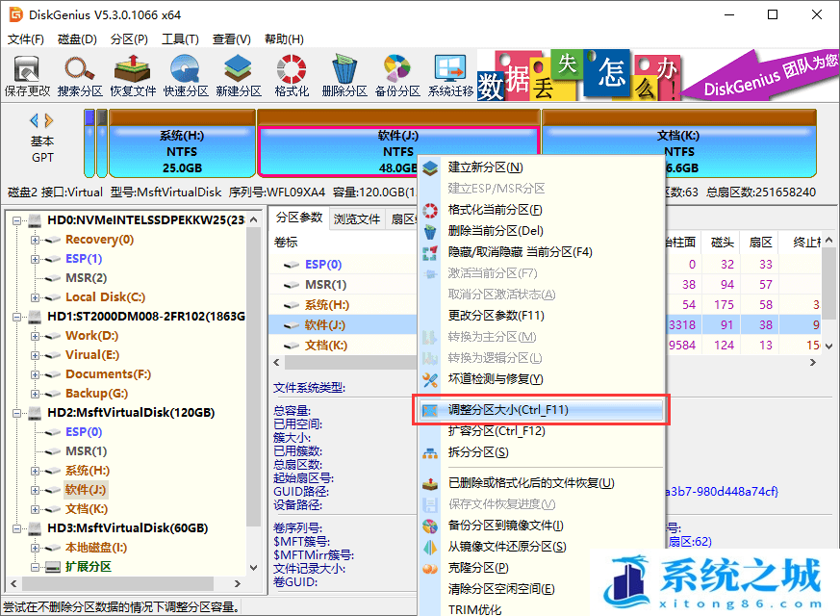Image resolution: width=840 pixels, height=616 pixels.
Task: Click the 拆分分区 split icon in menu
Action: click(430, 452)
